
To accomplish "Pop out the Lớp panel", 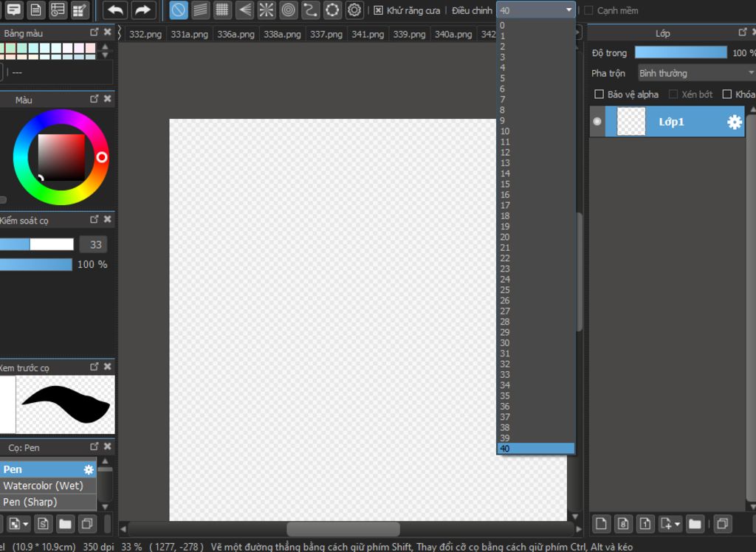I will pyautogui.click(x=743, y=32).
